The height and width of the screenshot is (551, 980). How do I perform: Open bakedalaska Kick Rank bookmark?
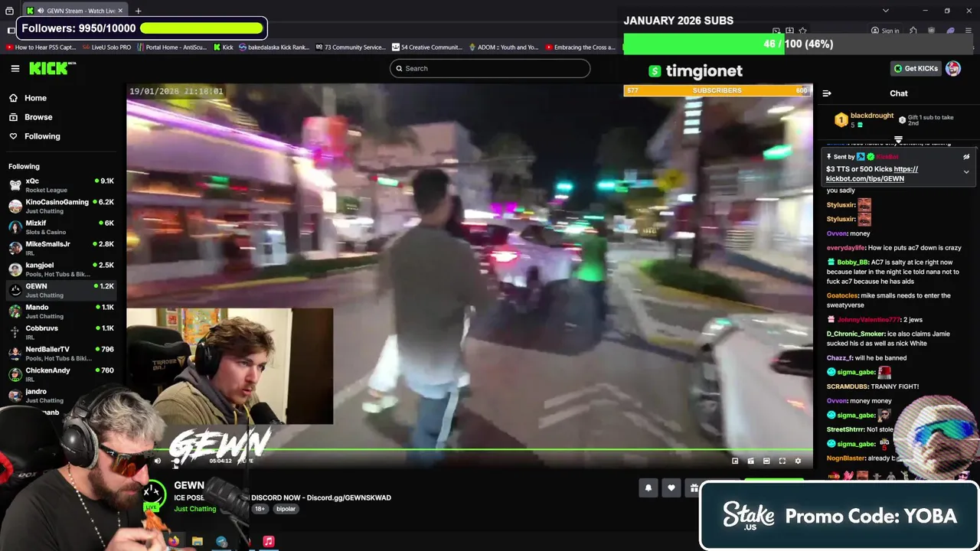(274, 47)
